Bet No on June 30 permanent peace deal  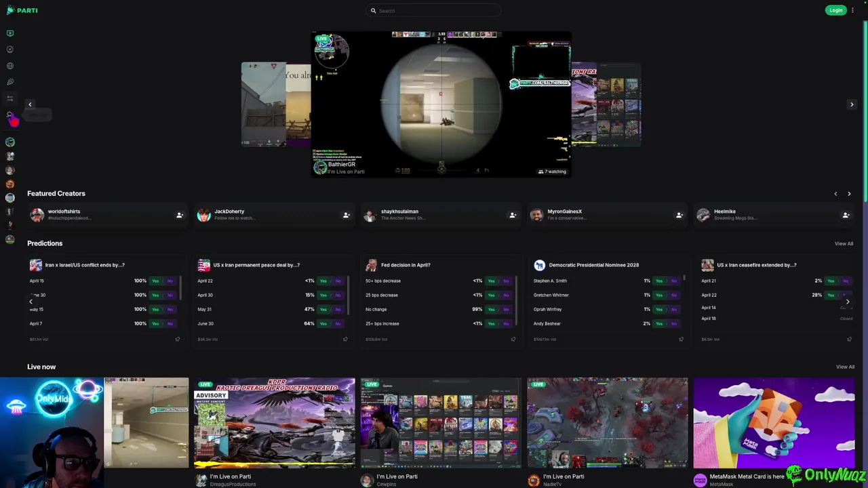click(x=338, y=323)
